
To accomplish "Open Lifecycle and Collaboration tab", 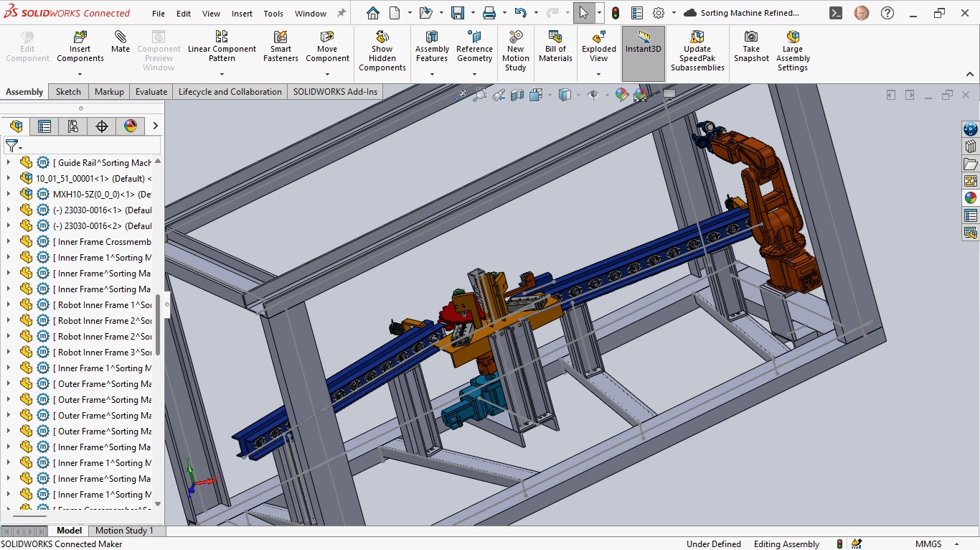I will click(x=230, y=92).
